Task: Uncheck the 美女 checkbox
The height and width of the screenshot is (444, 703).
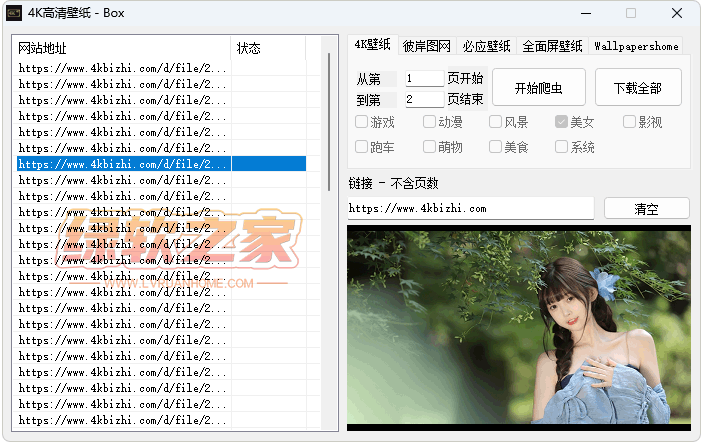Action: tap(562, 122)
